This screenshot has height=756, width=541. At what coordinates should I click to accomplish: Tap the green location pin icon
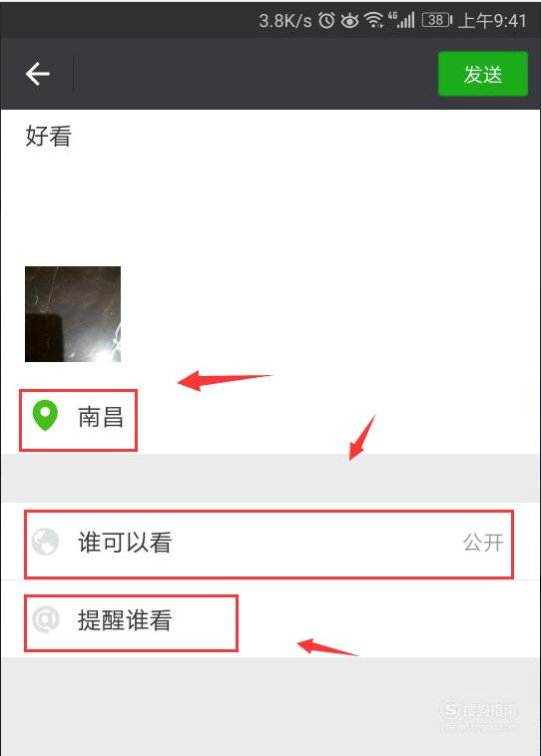(x=45, y=416)
